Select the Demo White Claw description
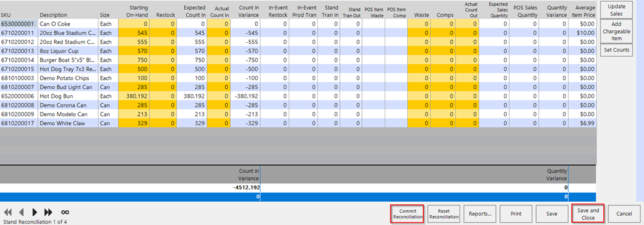Viewport: 644px width, 225px height. (x=68, y=123)
